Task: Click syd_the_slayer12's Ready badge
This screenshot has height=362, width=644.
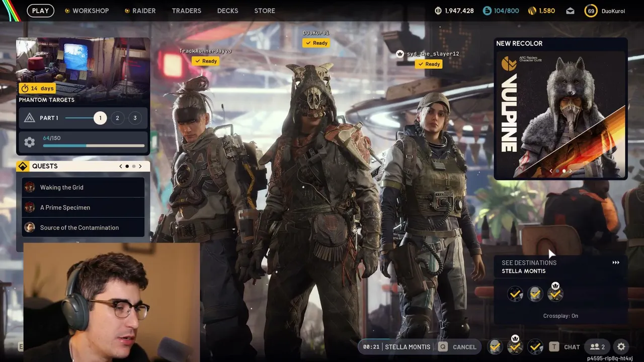Action: (429, 64)
